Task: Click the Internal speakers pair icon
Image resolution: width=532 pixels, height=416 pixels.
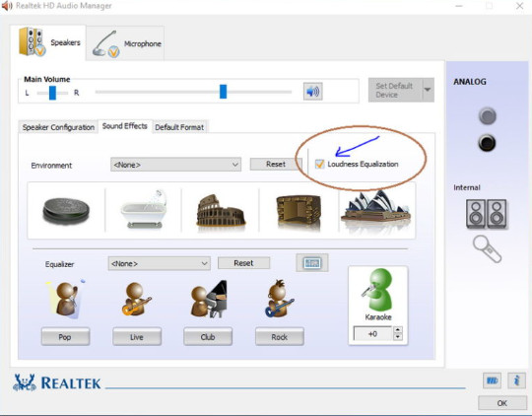Action: (487, 214)
